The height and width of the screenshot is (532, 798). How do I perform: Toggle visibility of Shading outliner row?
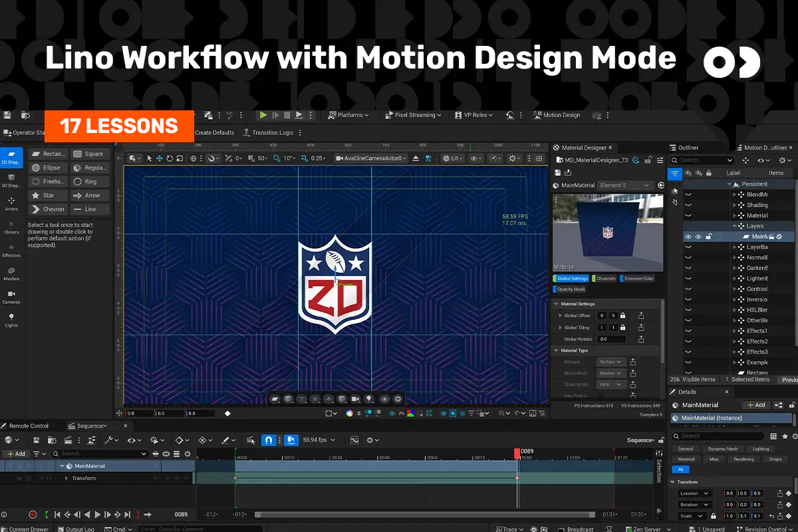click(x=688, y=205)
